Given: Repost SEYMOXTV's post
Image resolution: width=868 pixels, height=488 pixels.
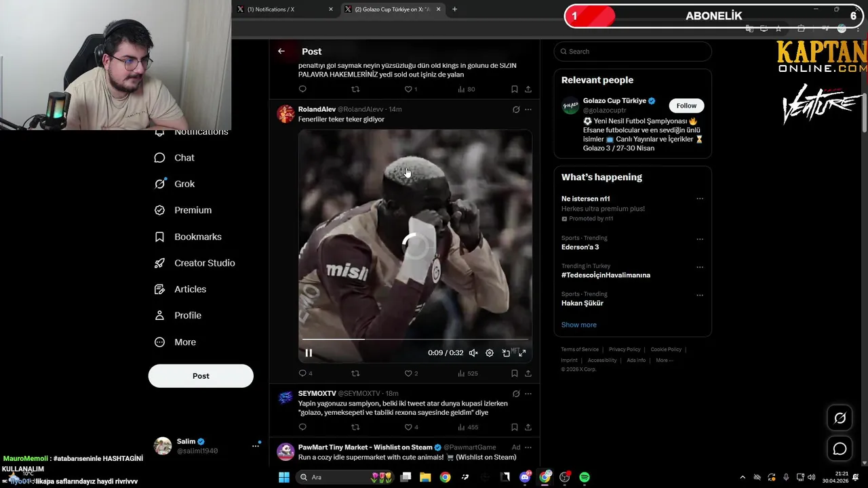Looking at the screenshot, I should point(355,427).
